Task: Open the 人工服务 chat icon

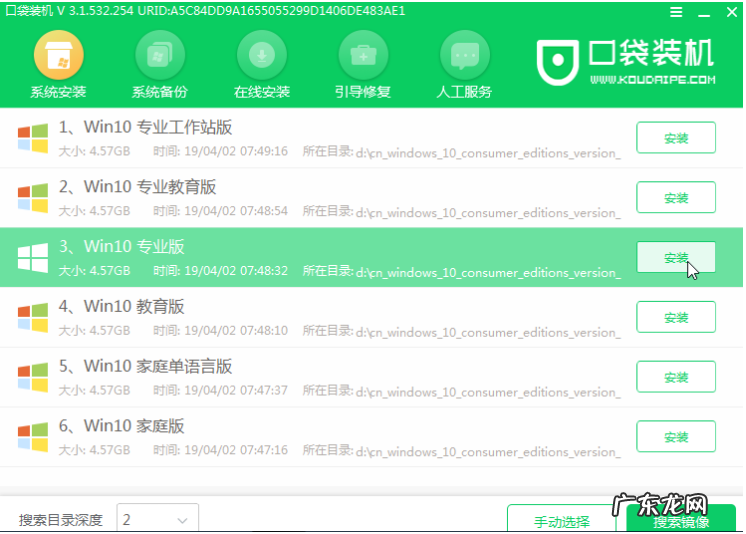Action: tap(465, 55)
